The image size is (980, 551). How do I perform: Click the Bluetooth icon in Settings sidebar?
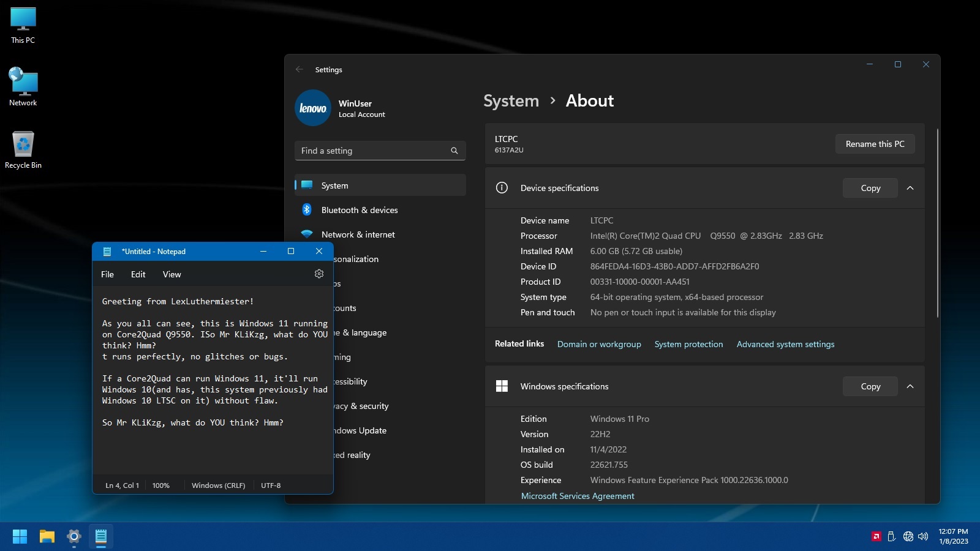point(307,209)
